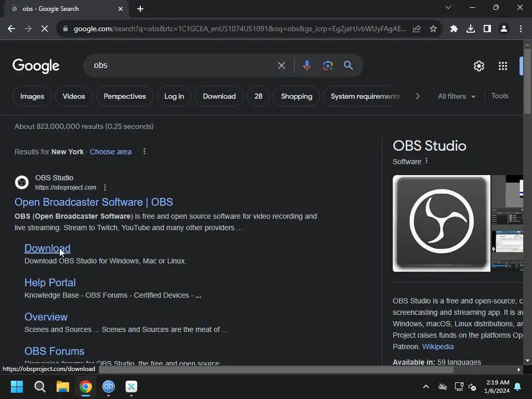This screenshot has width=532, height=399.
Task: Click Chrome taskbar icon
Action: pyautogui.click(x=86, y=387)
